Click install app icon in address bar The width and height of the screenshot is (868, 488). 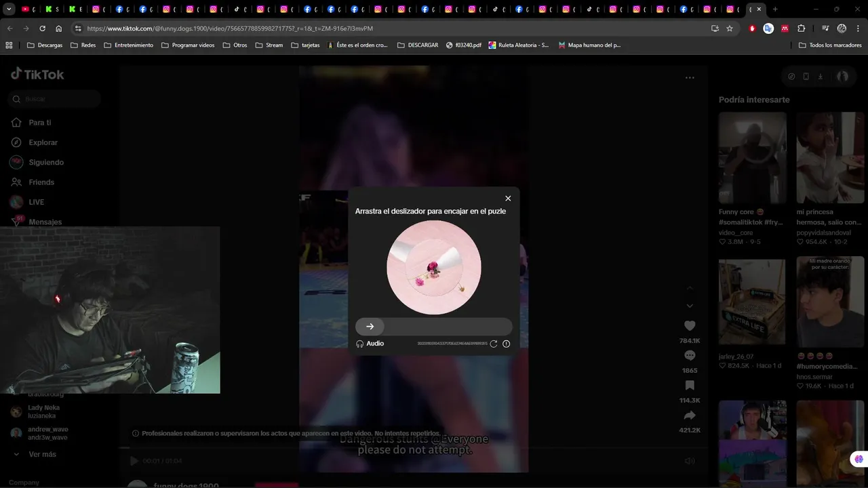pyautogui.click(x=715, y=28)
